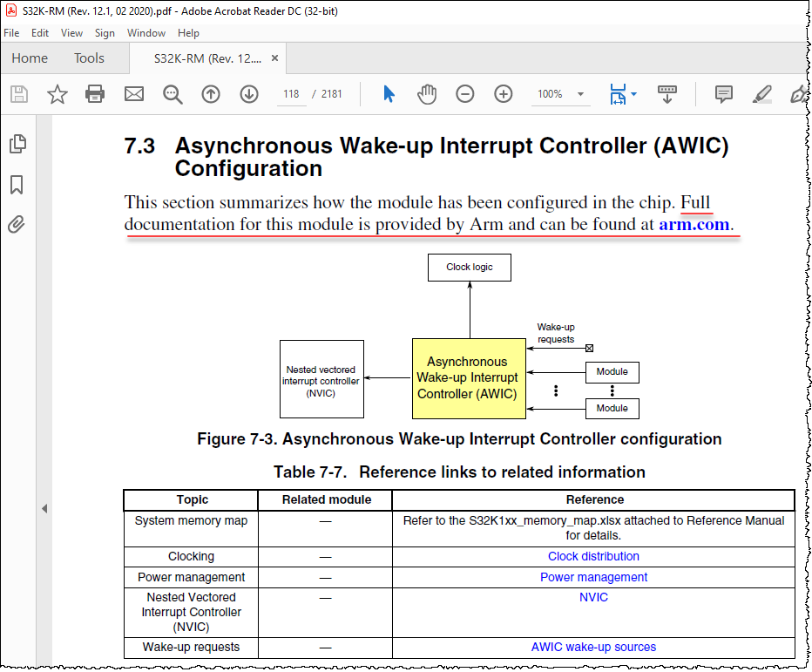This screenshot has width=812, height=672.
Task: Zoom out with minus button
Action: pos(465,94)
